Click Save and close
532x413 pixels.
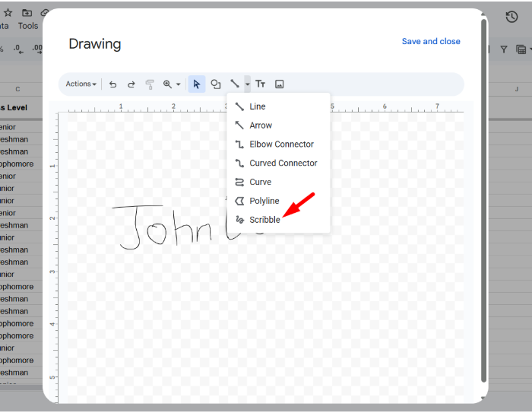pos(431,42)
